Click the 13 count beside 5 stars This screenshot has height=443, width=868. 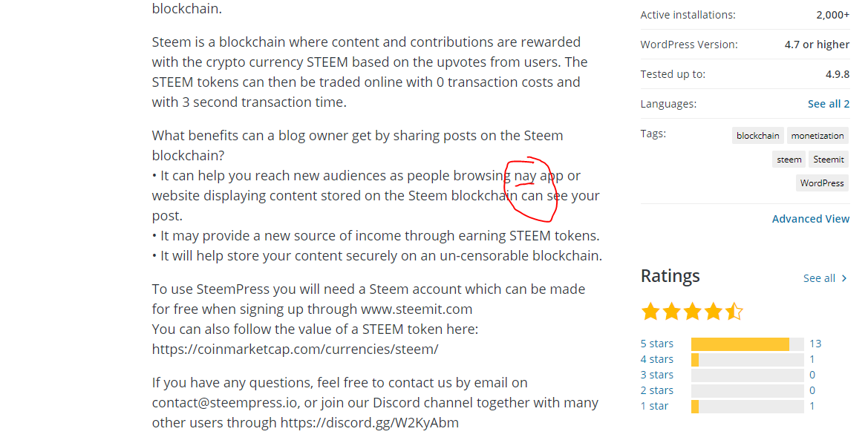click(815, 344)
